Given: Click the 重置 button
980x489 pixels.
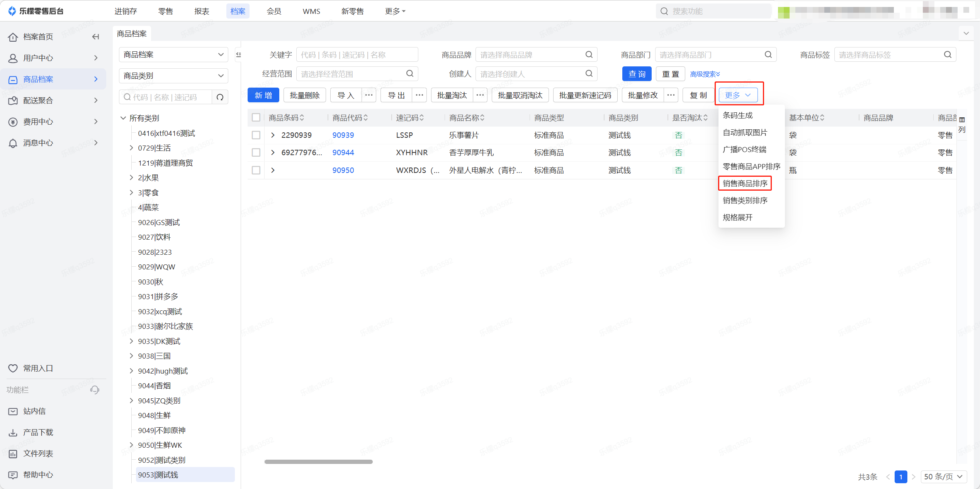Looking at the screenshot, I should (671, 74).
